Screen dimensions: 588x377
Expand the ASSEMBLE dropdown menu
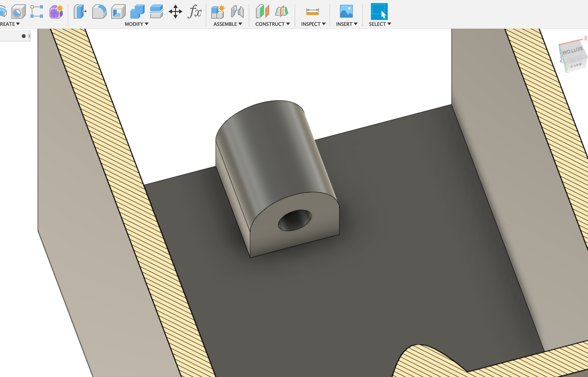228,24
